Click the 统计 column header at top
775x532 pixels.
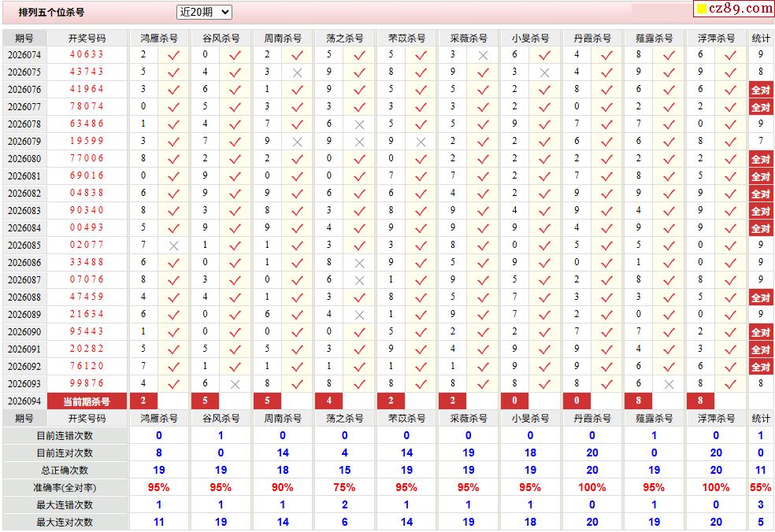coord(761,38)
